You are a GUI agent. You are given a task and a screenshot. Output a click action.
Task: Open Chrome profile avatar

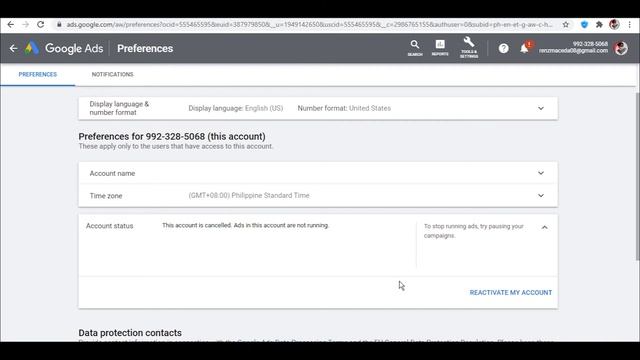(614, 24)
